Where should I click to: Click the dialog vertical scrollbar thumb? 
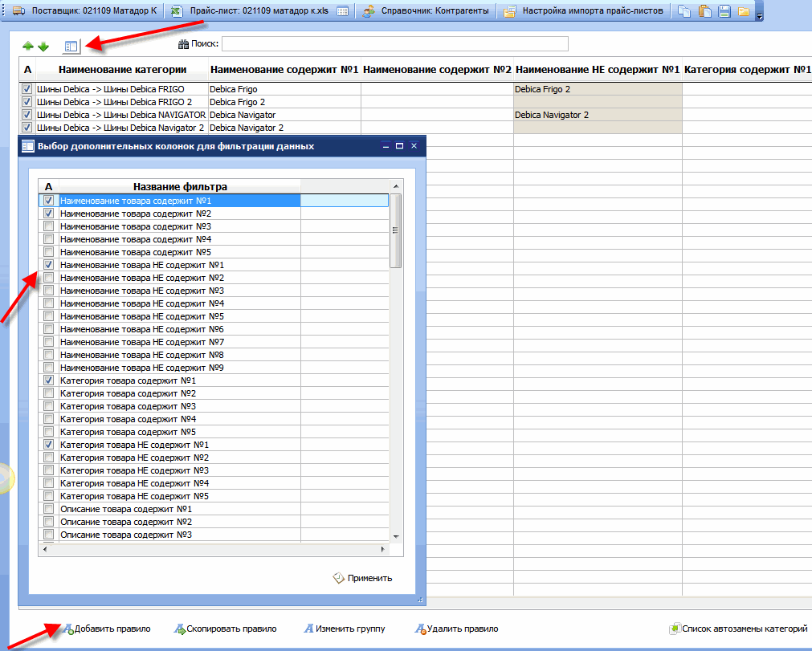click(x=396, y=231)
